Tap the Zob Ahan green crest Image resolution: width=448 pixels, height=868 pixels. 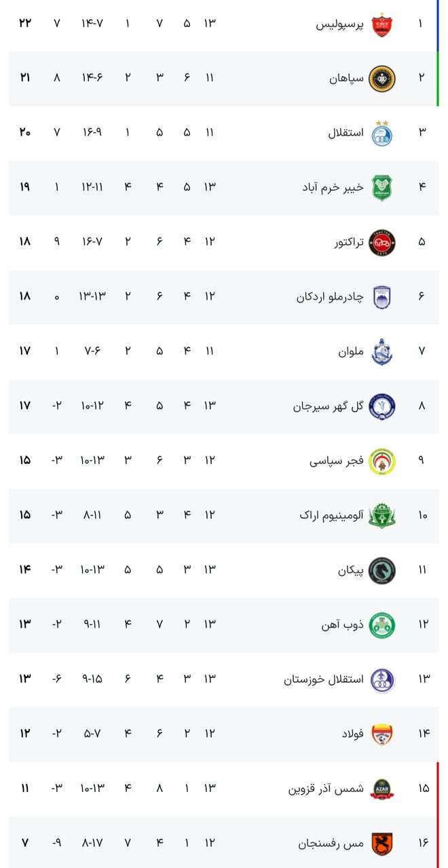click(x=381, y=625)
